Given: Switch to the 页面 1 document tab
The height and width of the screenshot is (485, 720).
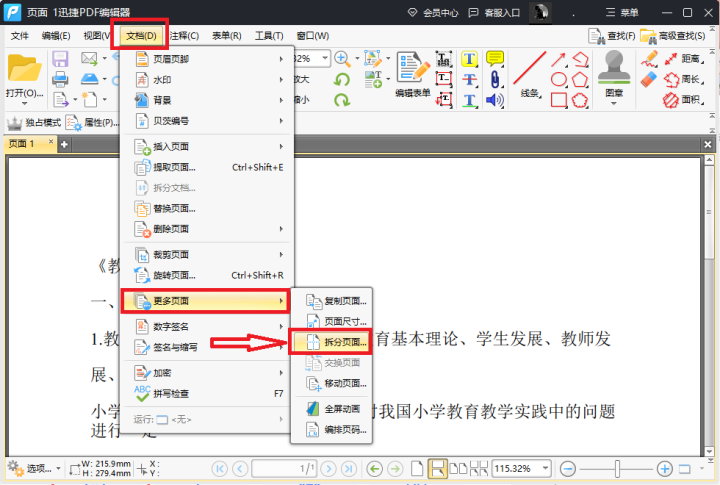Looking at the screenshot, I should click(30, 144).
